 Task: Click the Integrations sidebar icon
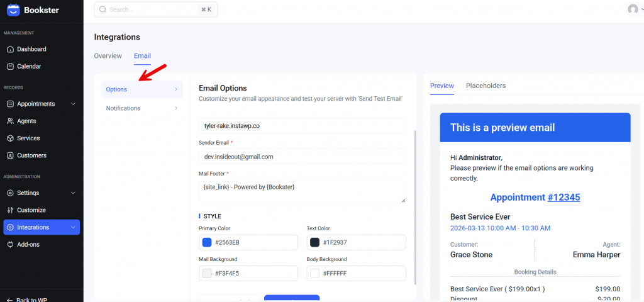click(10, 228)
